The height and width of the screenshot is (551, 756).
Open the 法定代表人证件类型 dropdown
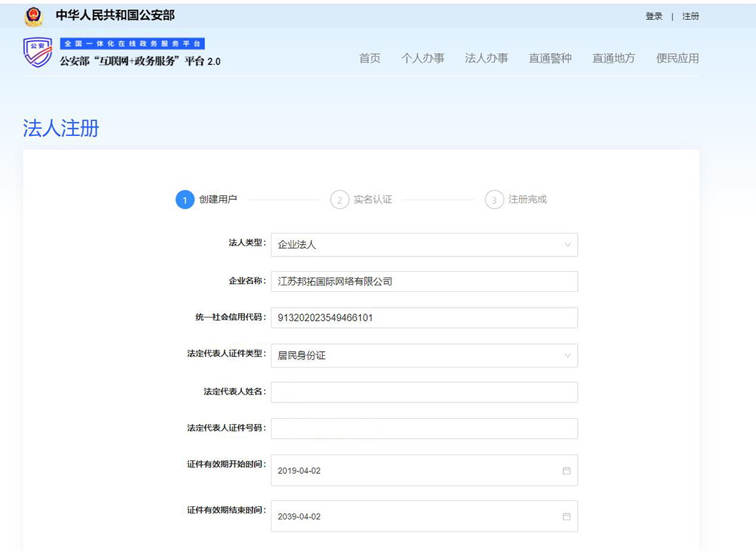(x=424, y=356)
